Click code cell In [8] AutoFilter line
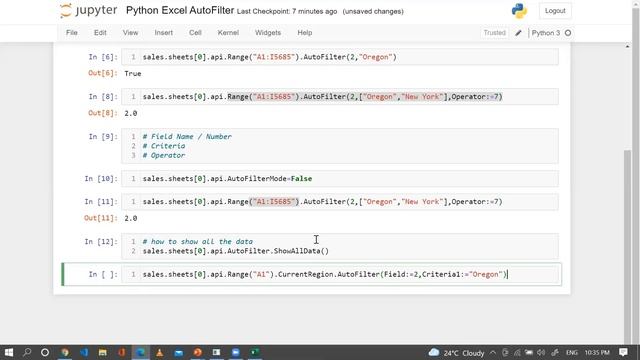Image resolution: width=640 pixels, height=360 pixels. [340, 96]
